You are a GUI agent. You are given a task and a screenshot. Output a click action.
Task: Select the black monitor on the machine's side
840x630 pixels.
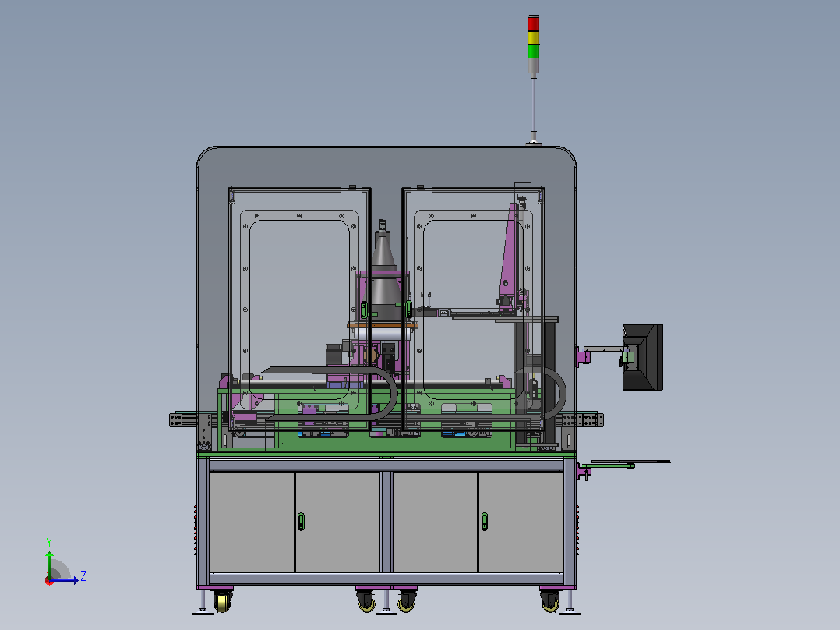tap(643, 357)
